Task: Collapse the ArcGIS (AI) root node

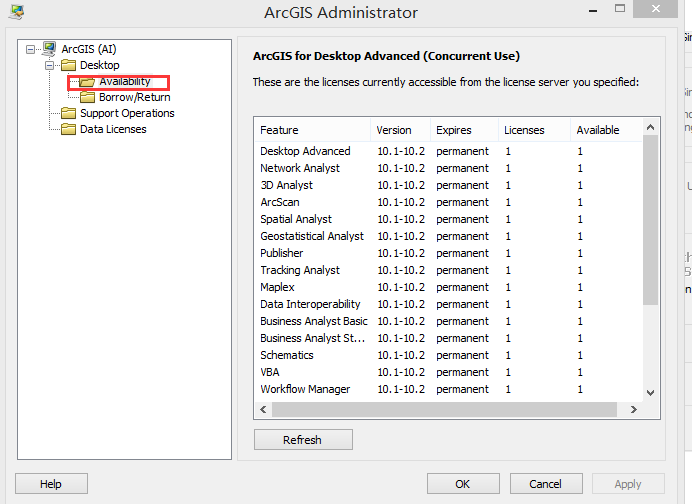Action: pos(30,49)
